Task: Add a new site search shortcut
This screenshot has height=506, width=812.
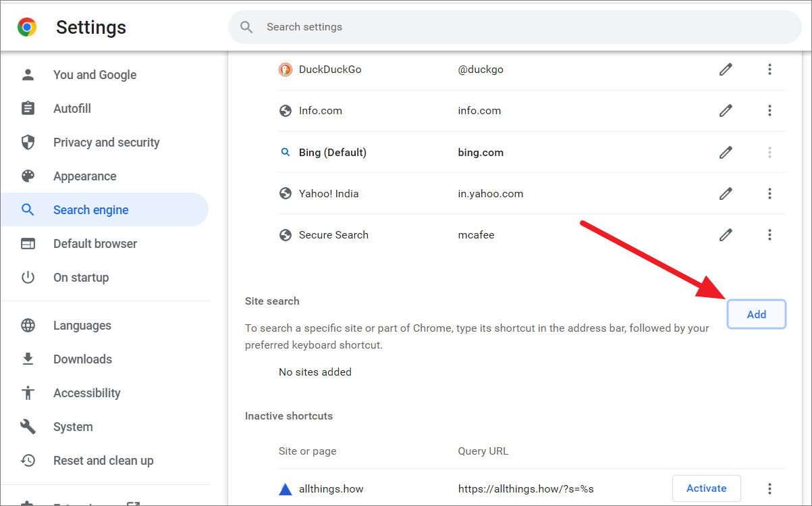Action: (x=757, y=314)
